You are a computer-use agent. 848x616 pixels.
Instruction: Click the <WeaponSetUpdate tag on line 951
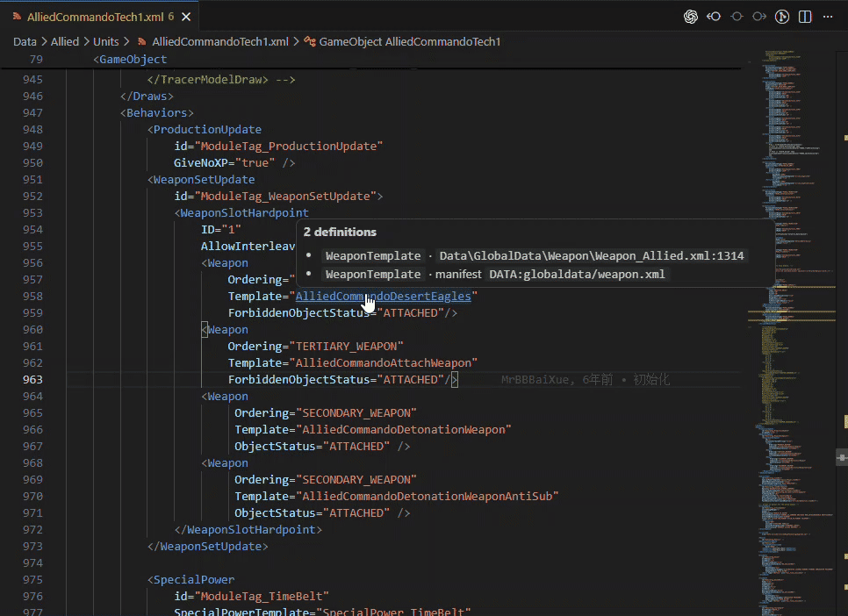pos(201,180)
